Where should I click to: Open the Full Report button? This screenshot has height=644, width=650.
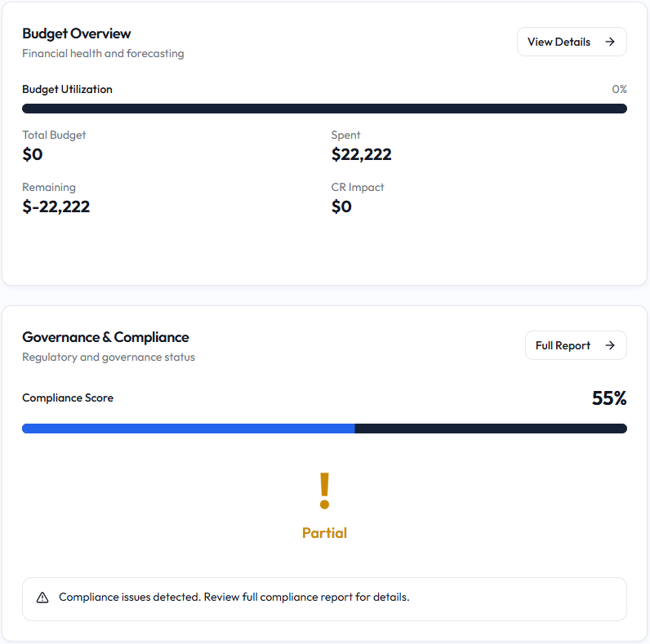[x=576, y=345]
